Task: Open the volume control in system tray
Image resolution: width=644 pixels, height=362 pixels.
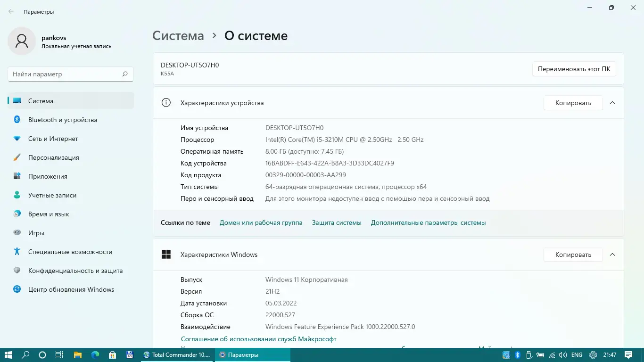Action: pyautogui.click(x=563, y=354)
